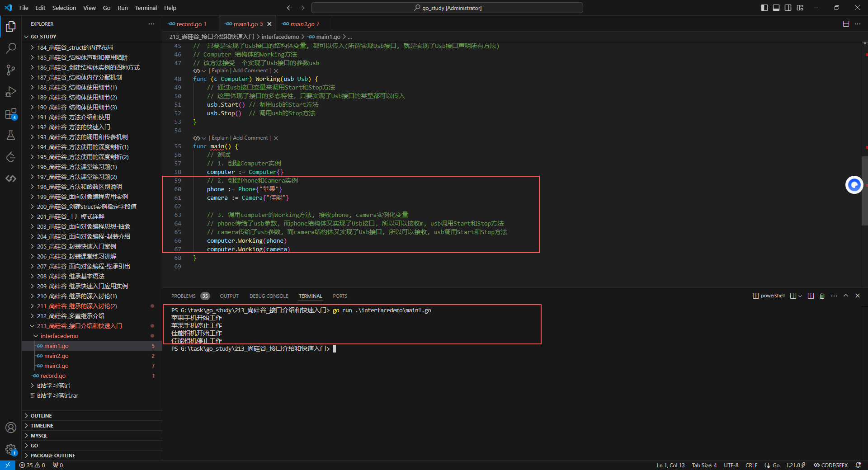The height and width of the screenshot is (470, 868).
Task: Expand the MYSQL section
Action: pyautogui.click(x=92, y=436)
